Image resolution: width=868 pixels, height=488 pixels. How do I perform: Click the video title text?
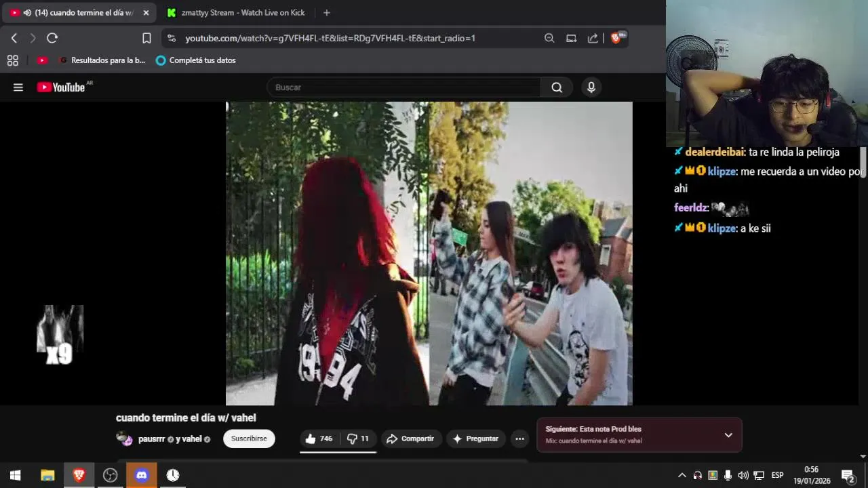[186, 418]
